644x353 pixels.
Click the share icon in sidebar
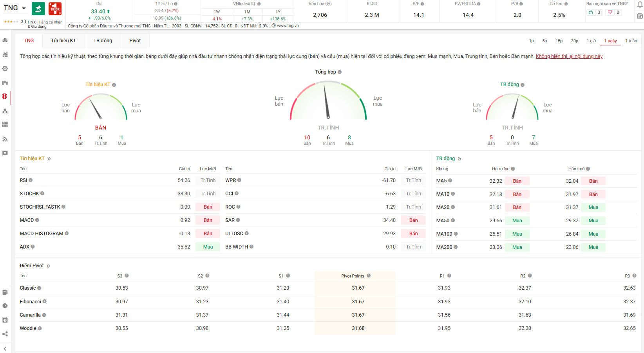pos(5,334)
